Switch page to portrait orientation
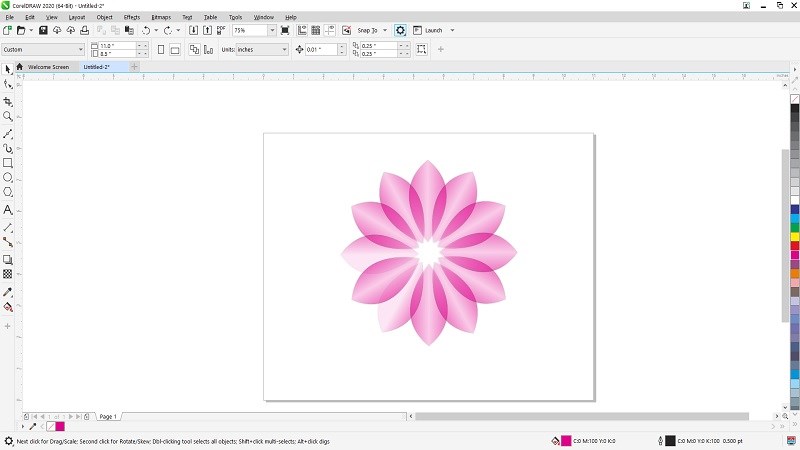 pos(160,49)
